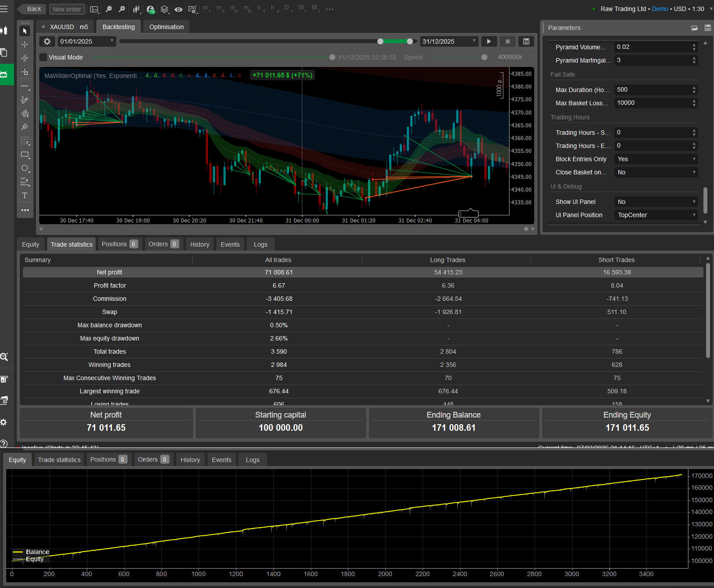The image size is (714, 588).
Task: Open the Show UI Panel dropdown
Action: [x=656, y=202]
